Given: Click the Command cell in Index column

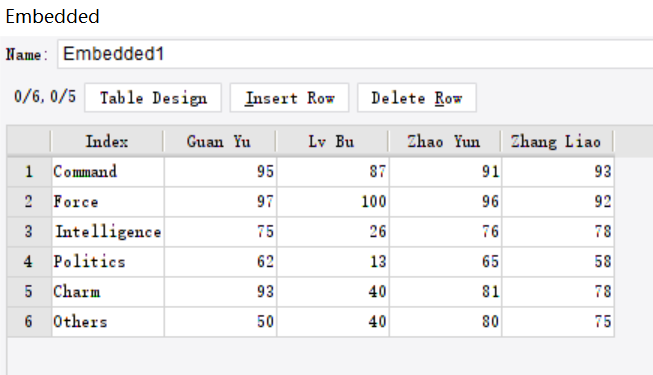Looking at the screenshot, I should click(x=108, y=172).
